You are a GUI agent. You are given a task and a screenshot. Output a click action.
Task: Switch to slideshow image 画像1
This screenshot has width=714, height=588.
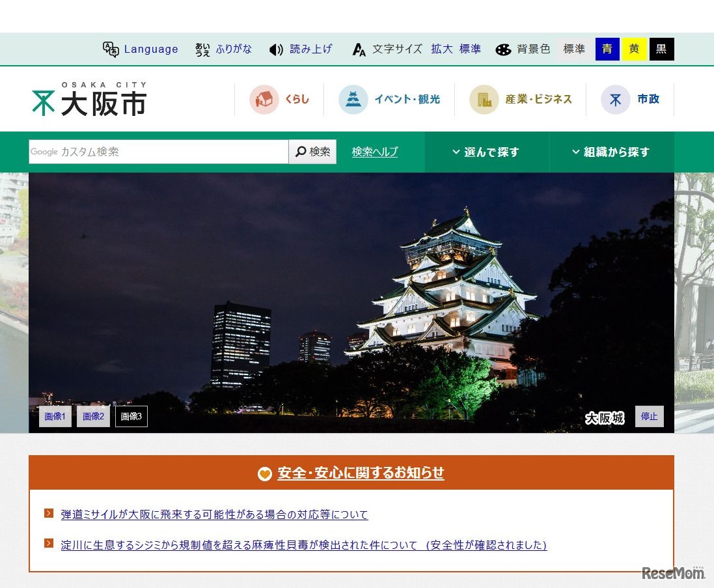(x=55, y=416)
